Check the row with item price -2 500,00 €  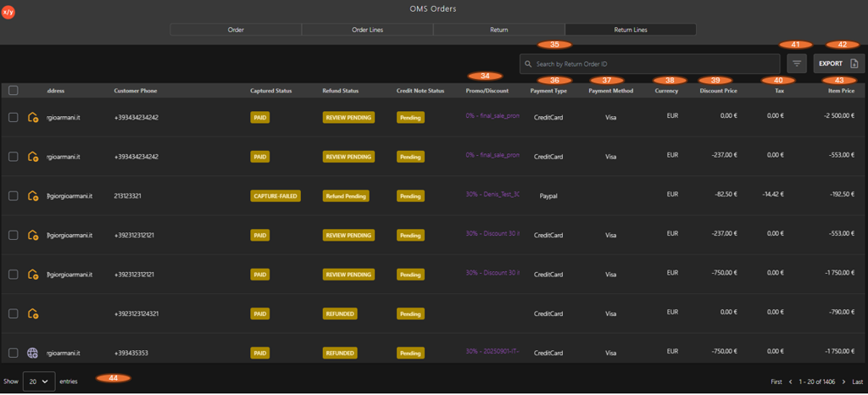click(14, 117)
